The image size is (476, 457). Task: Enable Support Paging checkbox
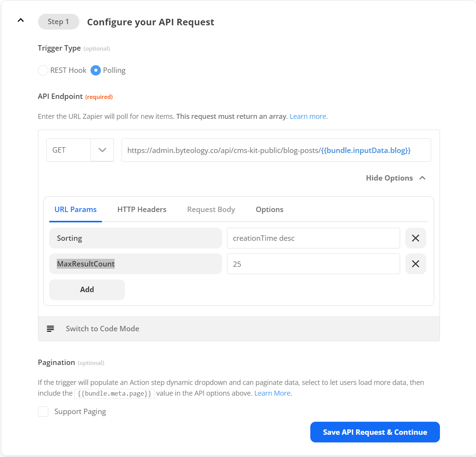pos(43,412)
